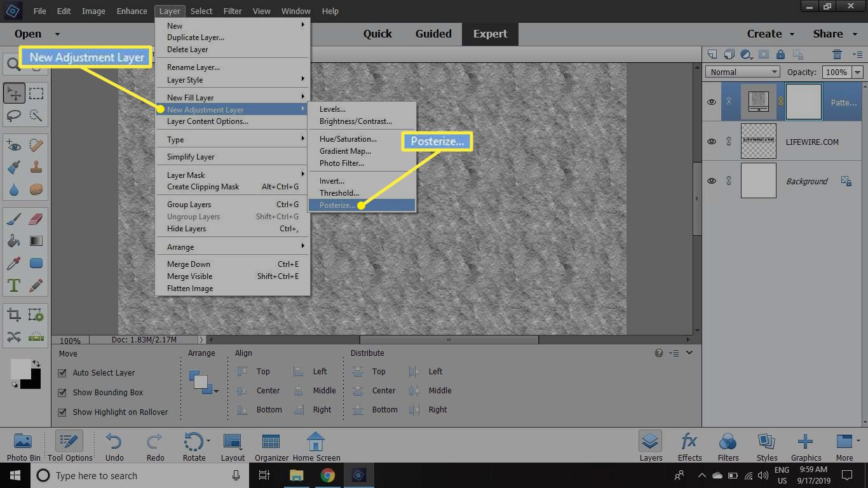The height and width of the screenshot is (488, 868).
Task: Select the Straighten tool
Action: pyautogui.click(x=36, y=336)
